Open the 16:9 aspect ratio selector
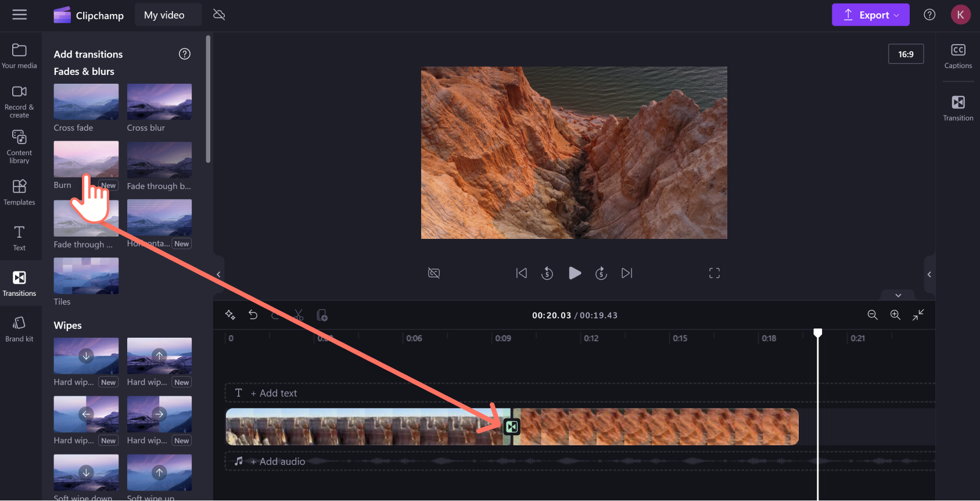The height and width of the screenshot is (501, 980). point(906,54)
